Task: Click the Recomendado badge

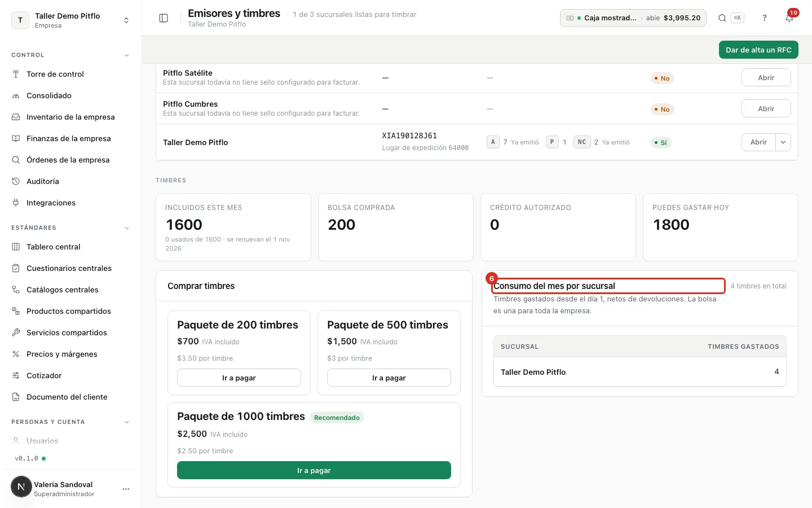Action: 337,418
